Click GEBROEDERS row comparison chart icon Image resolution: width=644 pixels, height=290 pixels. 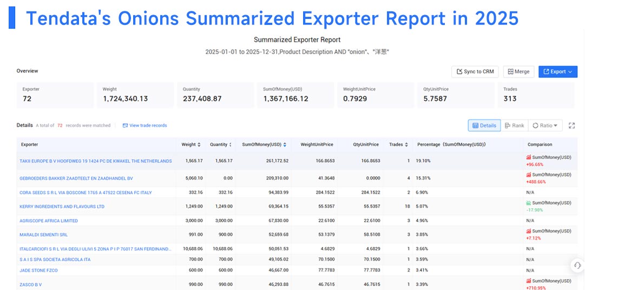pos(529,175)
